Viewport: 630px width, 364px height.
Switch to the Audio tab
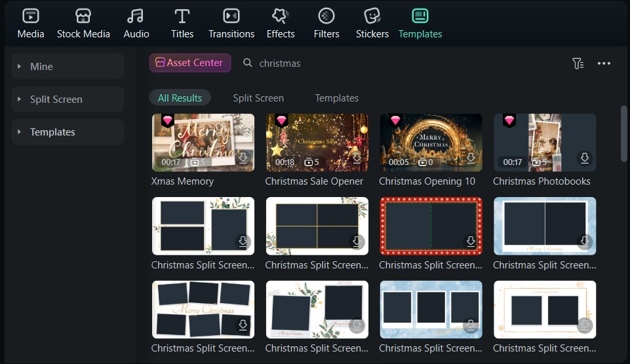click(136, 24)
